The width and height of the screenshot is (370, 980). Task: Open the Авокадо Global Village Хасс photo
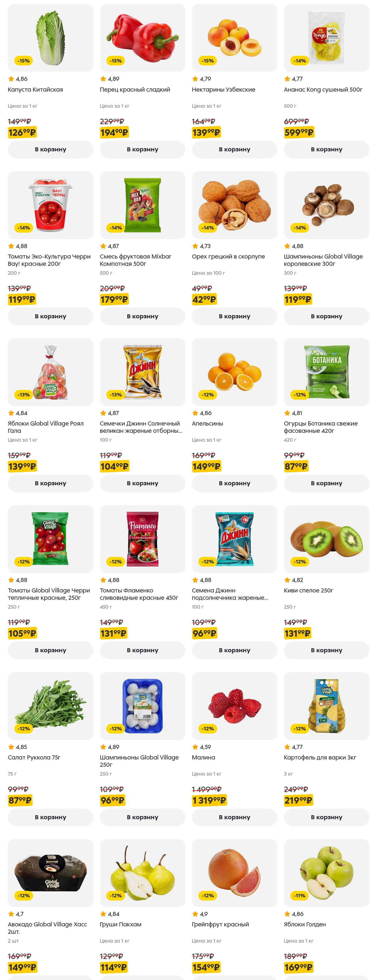pos(50,873)
